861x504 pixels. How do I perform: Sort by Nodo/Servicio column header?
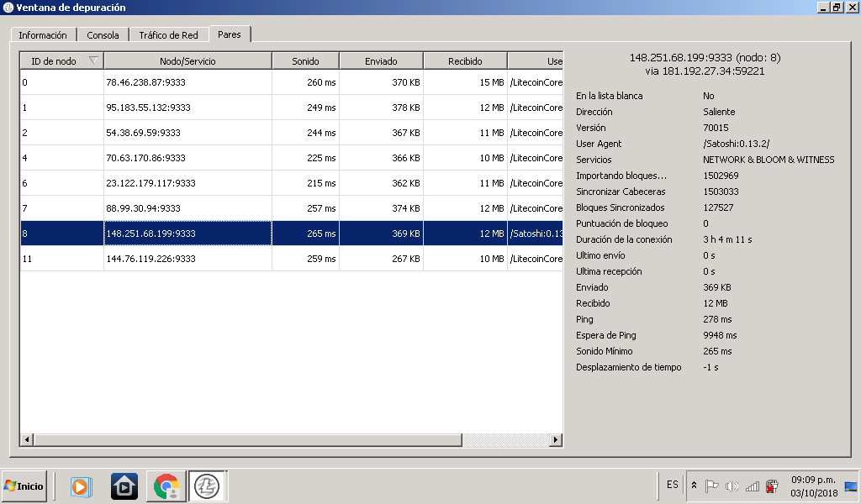(x=188, y=60)
